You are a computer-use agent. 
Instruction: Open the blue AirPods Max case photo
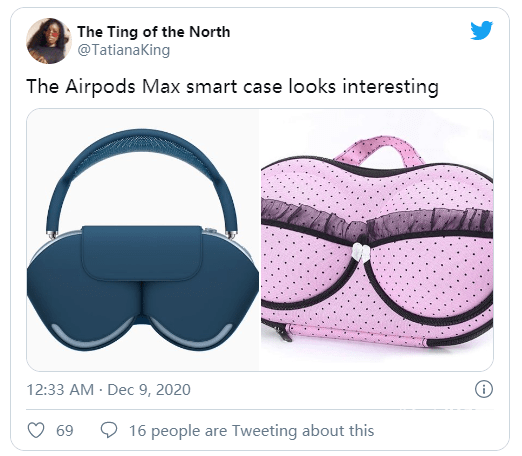tap(143, 240)
